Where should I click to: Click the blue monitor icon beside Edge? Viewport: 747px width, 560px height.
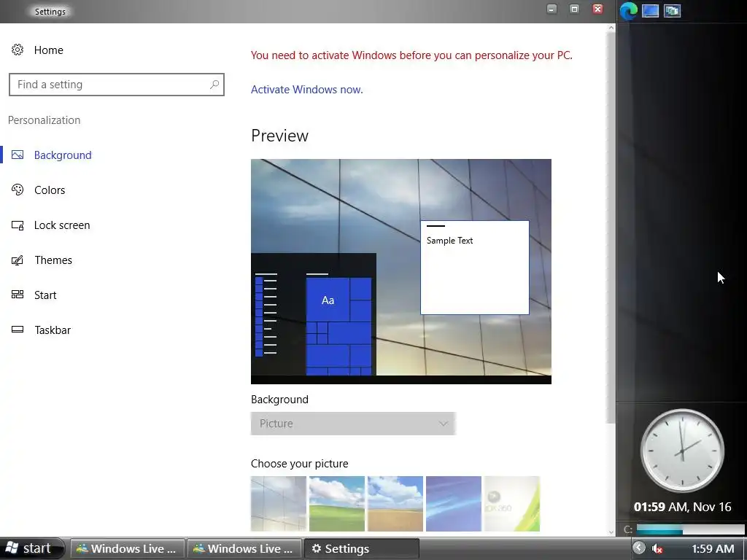(650, 10)
